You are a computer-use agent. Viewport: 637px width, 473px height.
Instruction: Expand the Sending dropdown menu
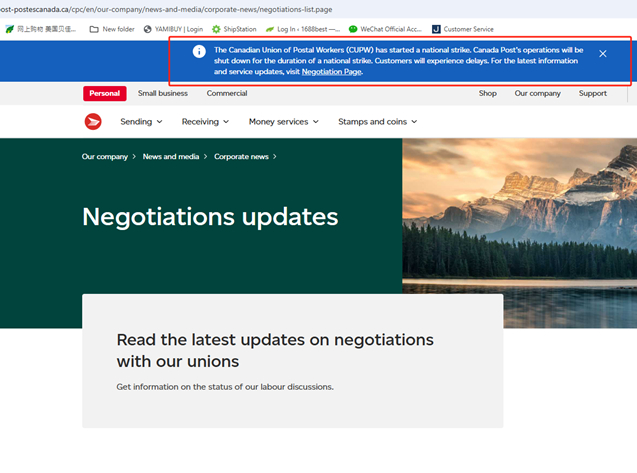coord(141,122)
